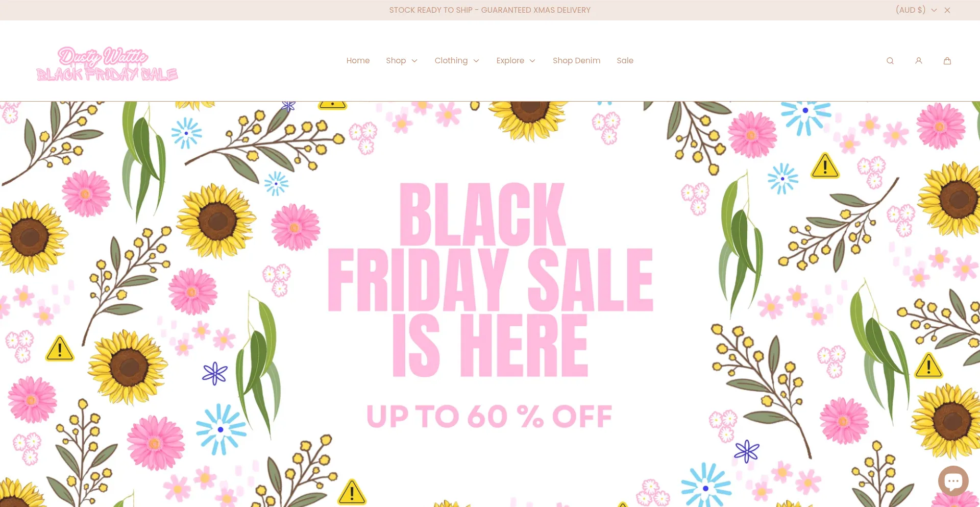Expand the Explore dropdown arrow
Image resolution: width=980 pixels, height=507 pixels.
(x=532, y=61)
